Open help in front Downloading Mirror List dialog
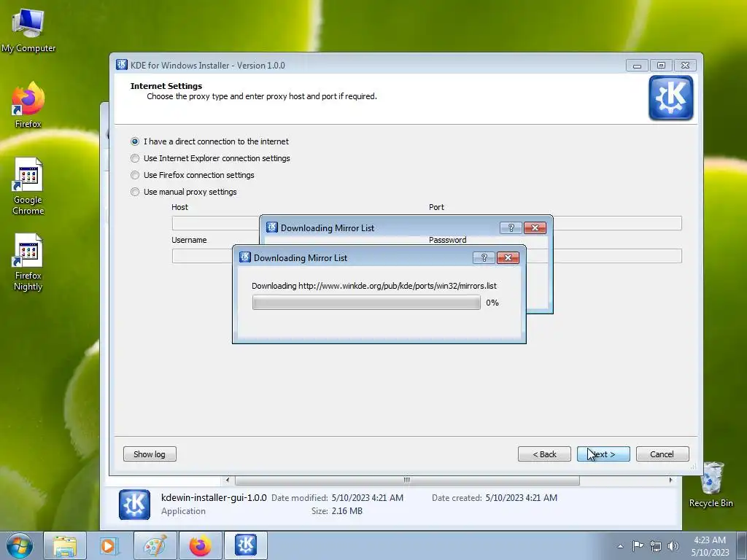This screenshot has height=560, width=747. point(484,257)
